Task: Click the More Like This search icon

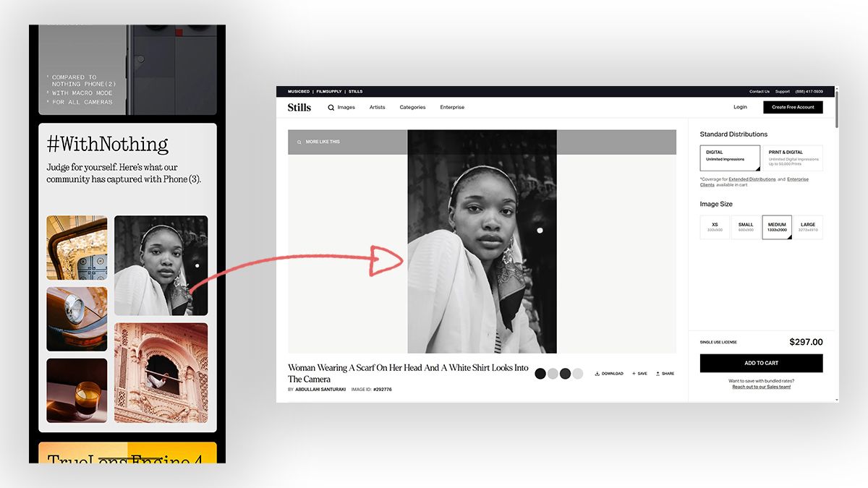Action: click(x=299, y=142)
